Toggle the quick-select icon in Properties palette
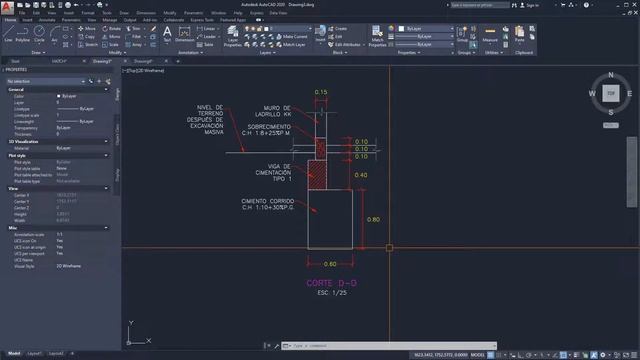The height and width of the screenshot is (360, 640). 108,81
